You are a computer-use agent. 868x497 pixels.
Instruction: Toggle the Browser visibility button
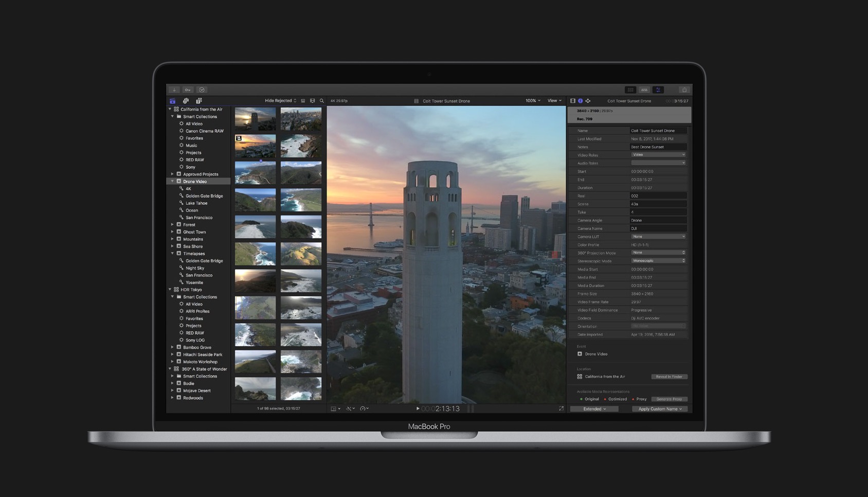point(630,90)
